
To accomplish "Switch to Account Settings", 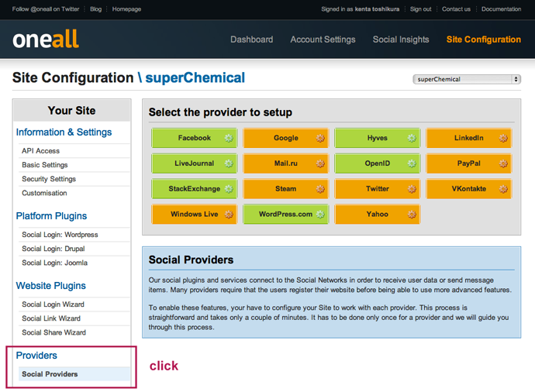I will [x=323, y=40].
